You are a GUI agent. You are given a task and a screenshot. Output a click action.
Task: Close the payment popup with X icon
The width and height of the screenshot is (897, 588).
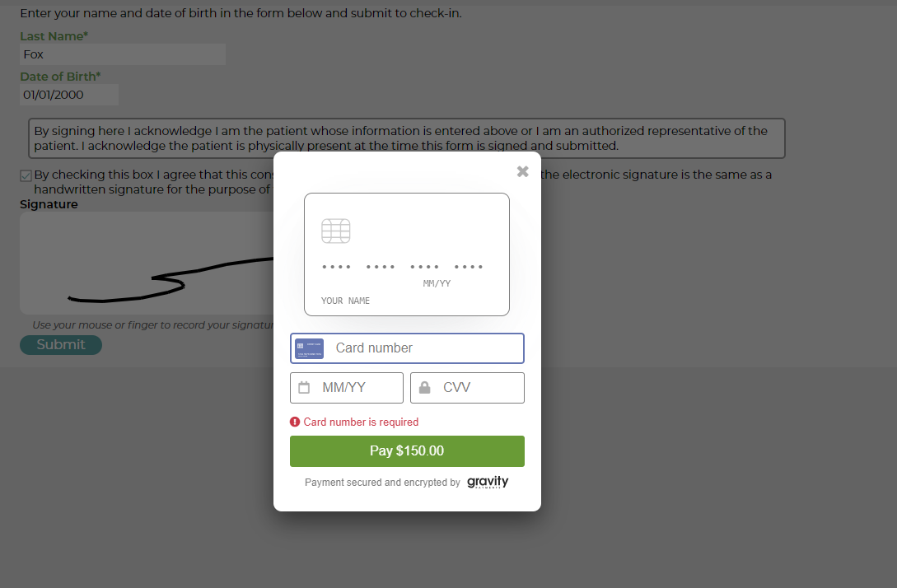click(x=522, y=171)
